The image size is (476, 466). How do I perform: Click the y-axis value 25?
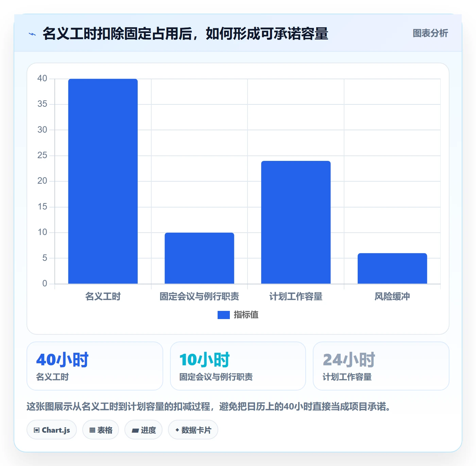(42, 155)
